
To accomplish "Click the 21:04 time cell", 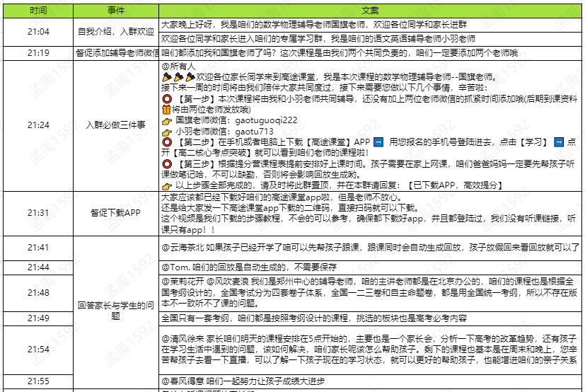I will tap(39, 33).
